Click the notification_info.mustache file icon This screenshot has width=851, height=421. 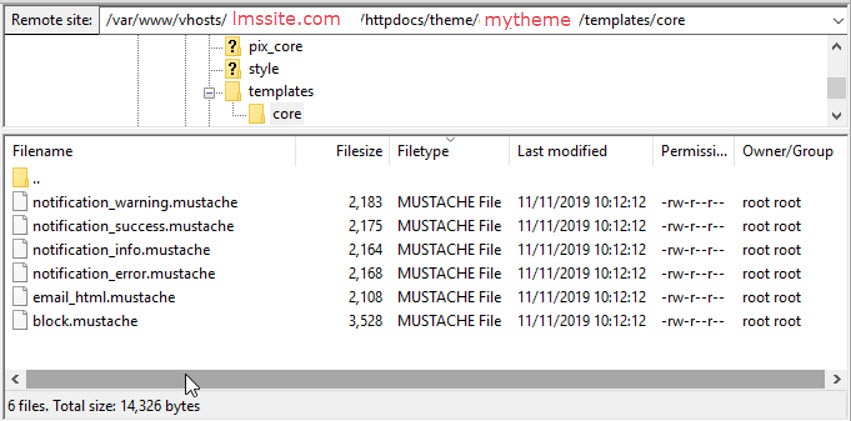pyautogui.click(x=21, y=250)
